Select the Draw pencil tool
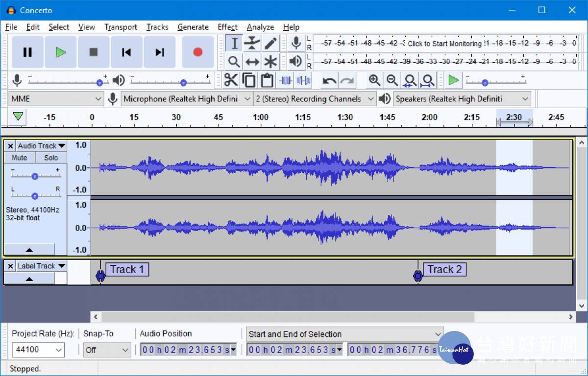Viewport: 588px width, 376px height. 270,43
